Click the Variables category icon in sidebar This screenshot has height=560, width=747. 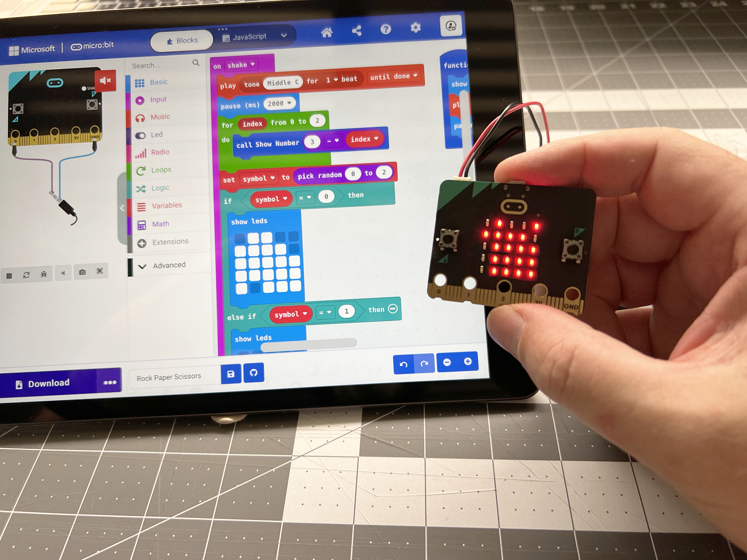pos(143,205)
